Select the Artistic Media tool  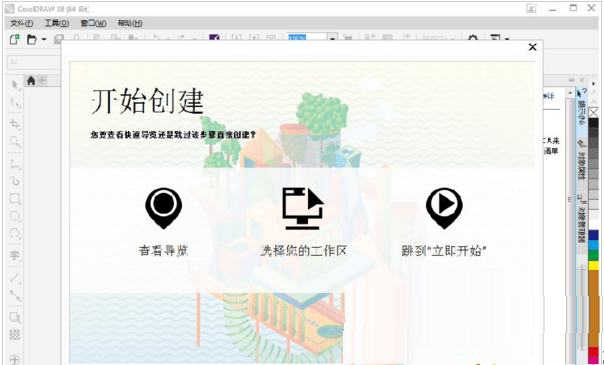tap(15, 181)
